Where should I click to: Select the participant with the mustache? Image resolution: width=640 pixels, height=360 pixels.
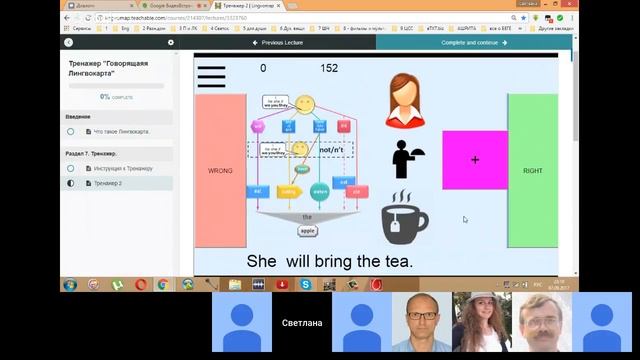542,322
